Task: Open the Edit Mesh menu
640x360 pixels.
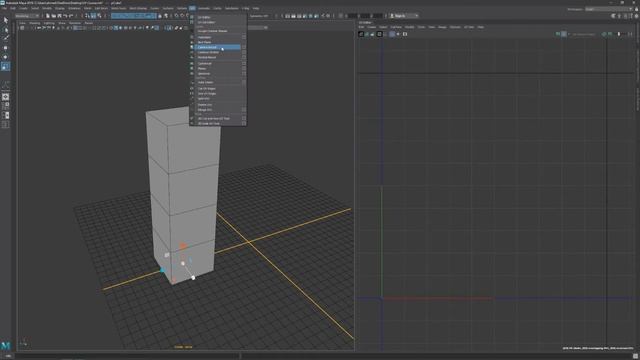Action: click(101, 8)
